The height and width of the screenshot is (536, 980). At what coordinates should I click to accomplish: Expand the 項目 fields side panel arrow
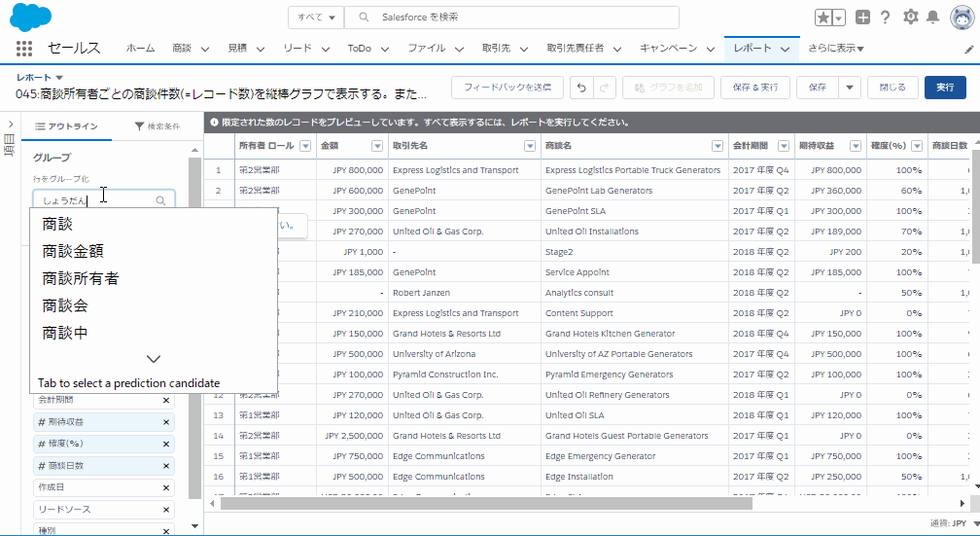click(x=11, y=124)
